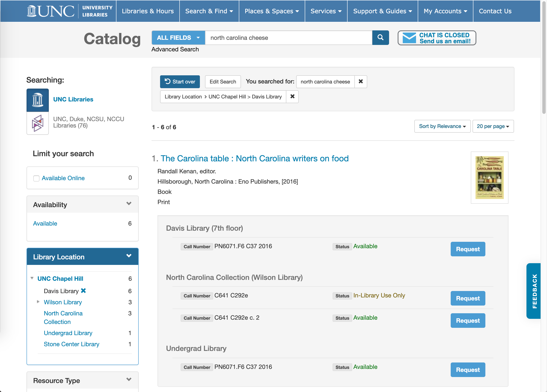Open the Places & Spaces menu

[x=272, y=11]
